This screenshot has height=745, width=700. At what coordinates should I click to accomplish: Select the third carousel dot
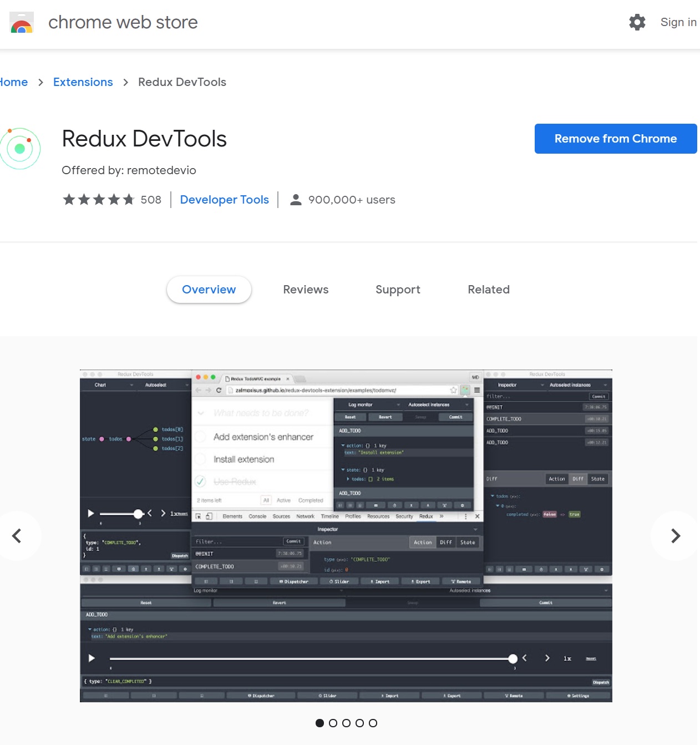(346, 723)
